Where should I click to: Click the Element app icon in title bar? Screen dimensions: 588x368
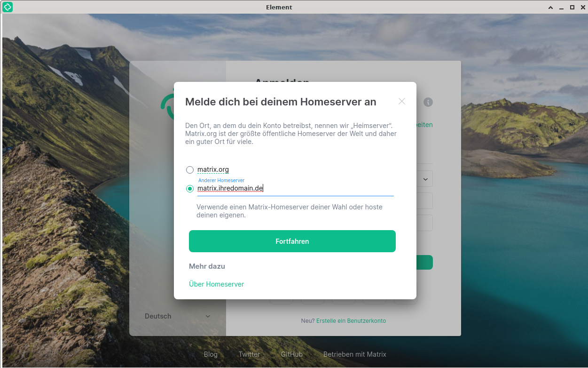[x=8, y=7]
